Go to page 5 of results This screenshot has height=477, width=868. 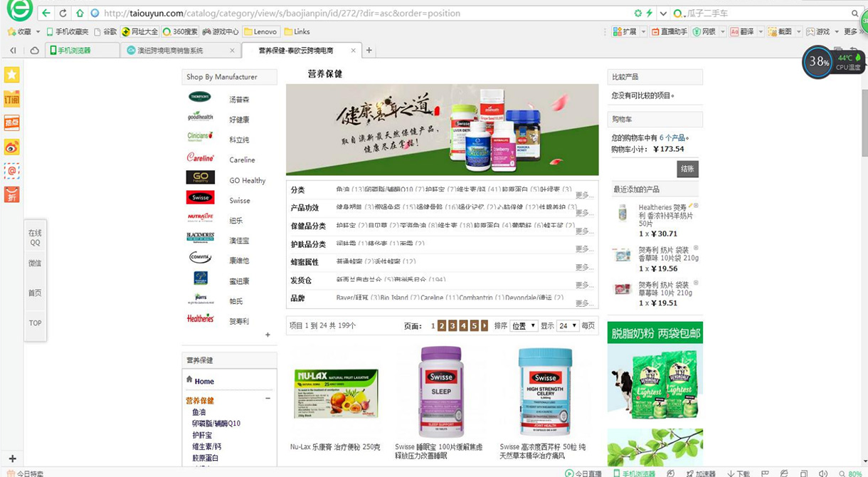(x=474, y=326)
